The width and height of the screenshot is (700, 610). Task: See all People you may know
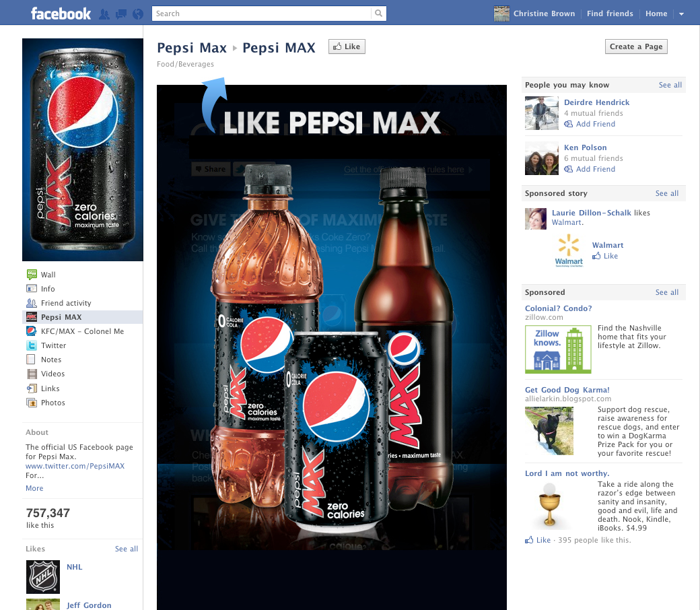click(670, 85)
